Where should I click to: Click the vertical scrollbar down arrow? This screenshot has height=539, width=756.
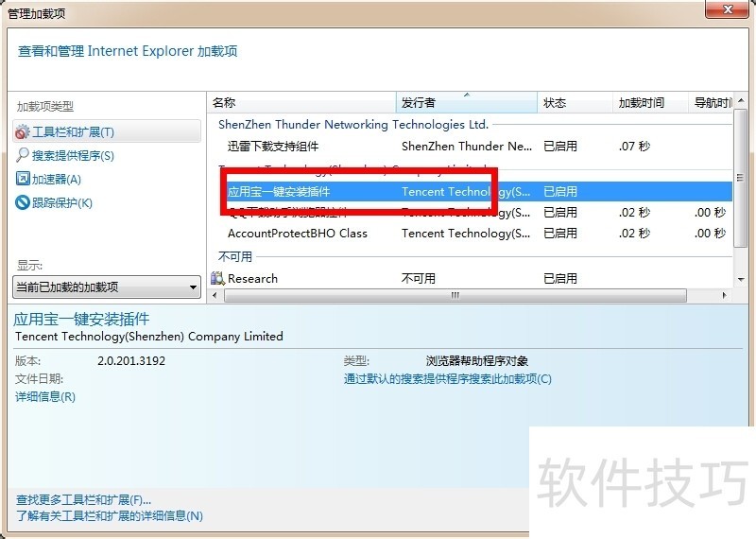click(x=742, y=280)
